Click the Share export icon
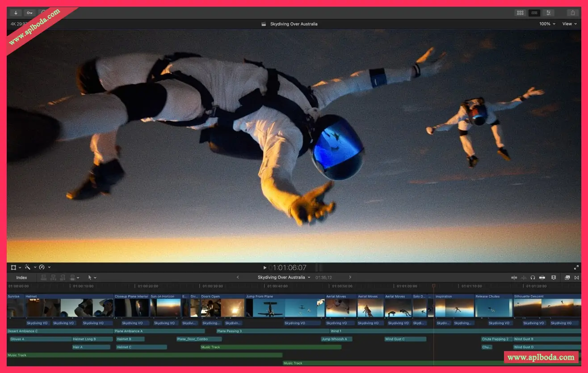The height and width of the screenshot is (373, 588). click(x=573, y=13)
